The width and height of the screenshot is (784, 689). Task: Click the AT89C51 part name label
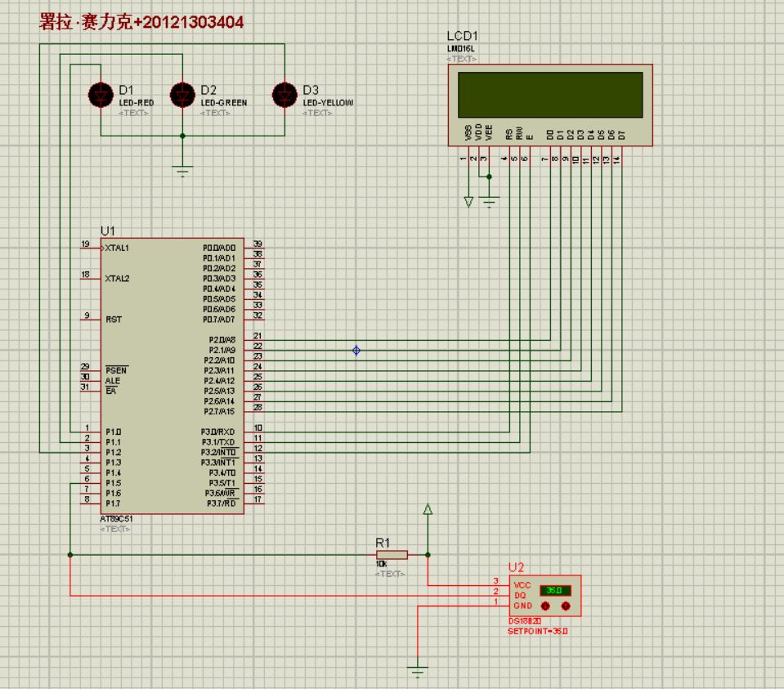point(116,519)
